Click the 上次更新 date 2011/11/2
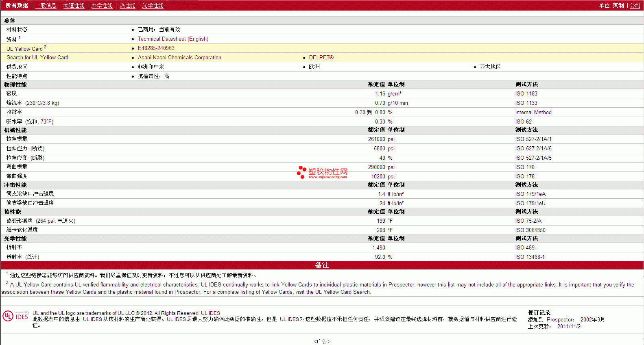Viewport: 644px width, 345px height. [569, 326]
